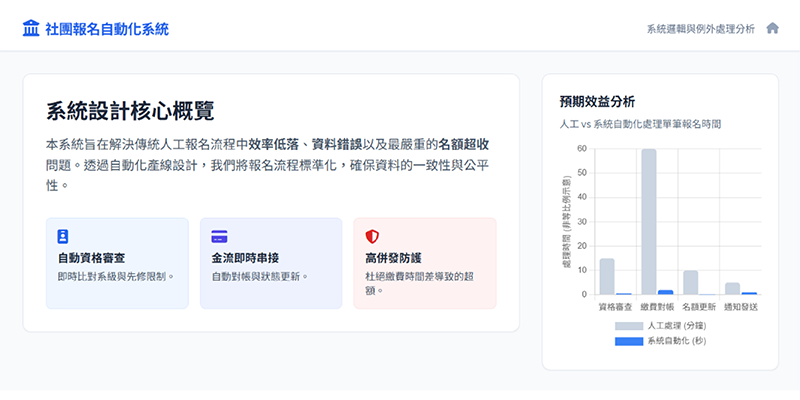This screenshot has width=800, height=400.
Task: Click the bold phrase 資料錯誤
Action: coord(337,145)
